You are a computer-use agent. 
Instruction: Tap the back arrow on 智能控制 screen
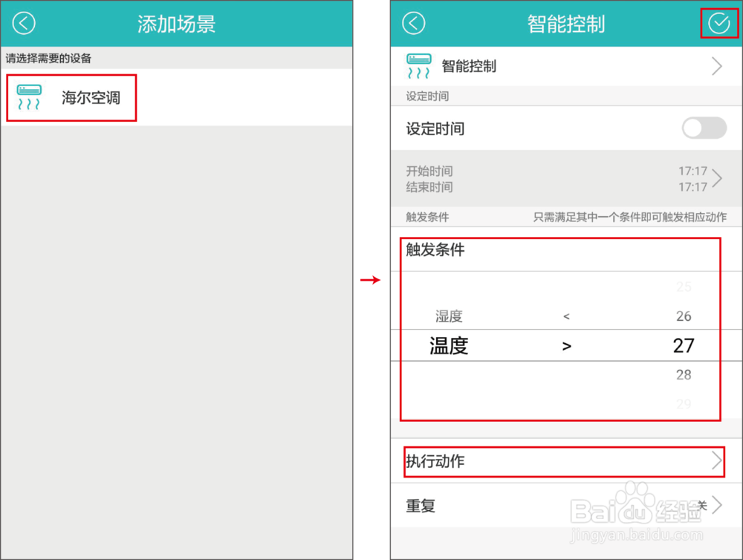[x=414, y=23]
